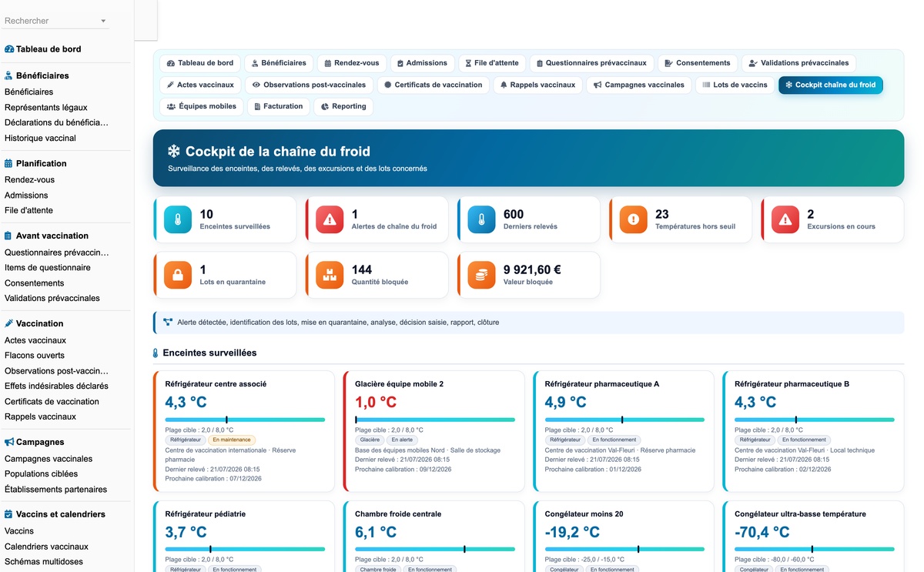Viewport: 924px width, 572px height.
Task: Click the people icon beside the Bénéficiaires sidebar heading
Action: pos(8,75)
